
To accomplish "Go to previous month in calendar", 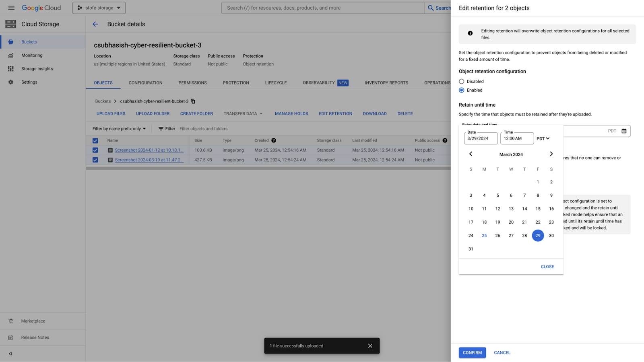I will click(471, 154).
